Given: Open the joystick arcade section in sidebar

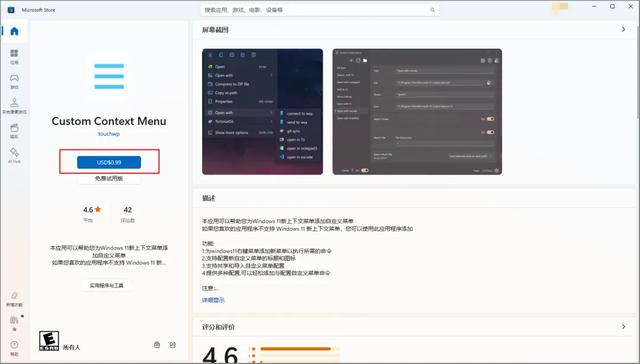Looking at the screenshot, I should [14, 105].
